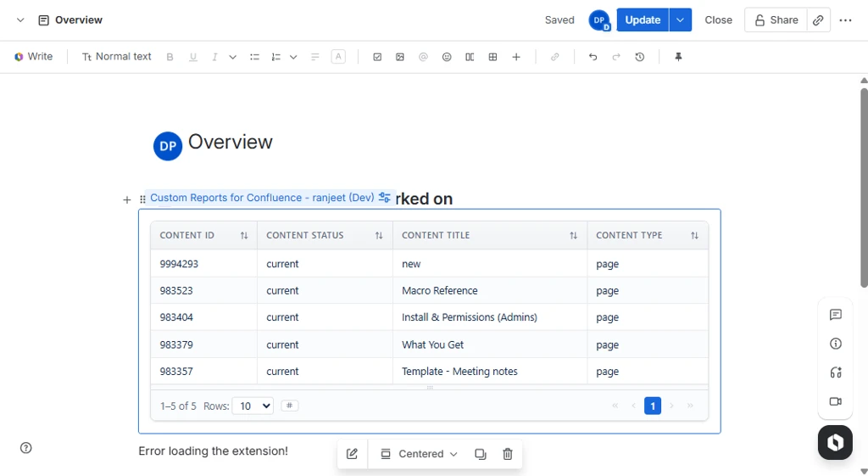Select the Macro Reference title cell
The width and height of the screenshot is (868, 476).
tap(490, 290)
